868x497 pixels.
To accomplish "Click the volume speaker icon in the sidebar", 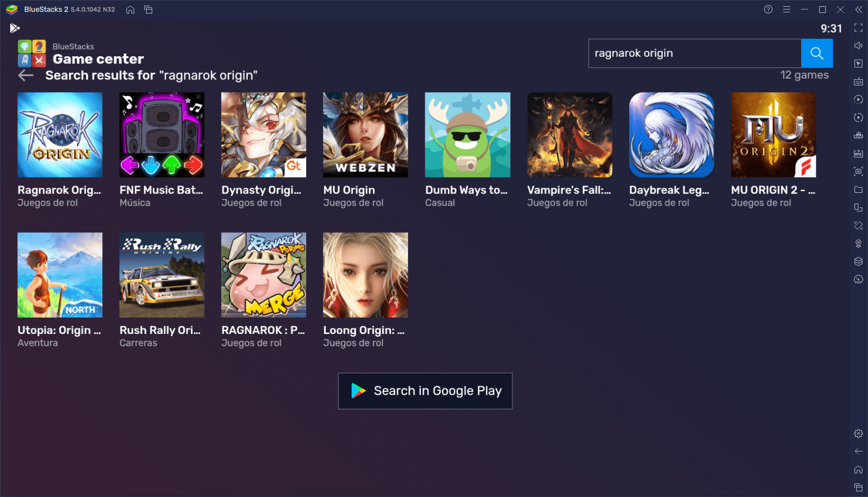I will click(858, 46).
